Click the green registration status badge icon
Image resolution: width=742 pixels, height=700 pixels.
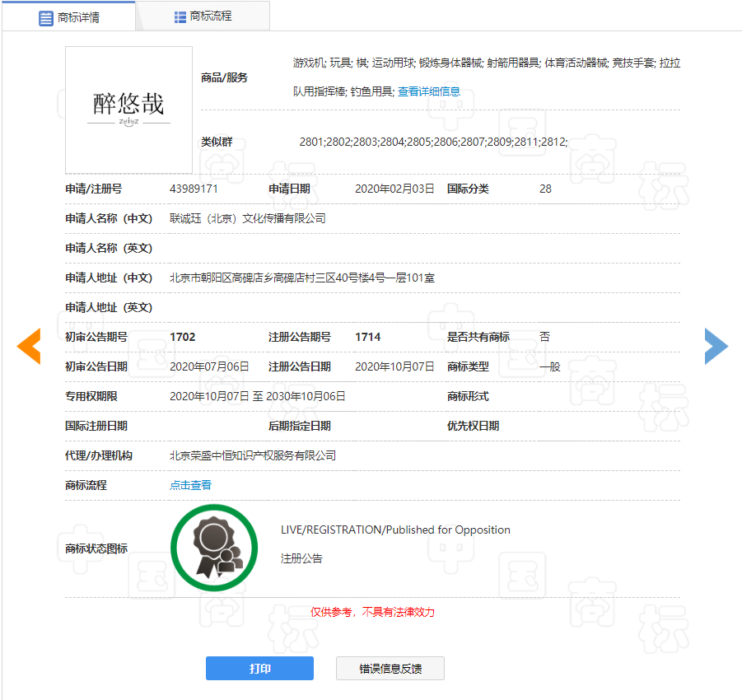[x=214, y=548]
